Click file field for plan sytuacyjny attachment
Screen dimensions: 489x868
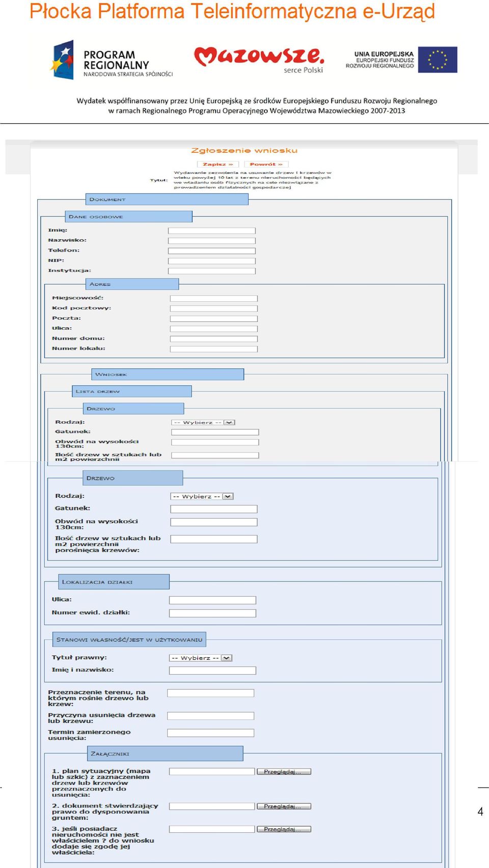(212, 772)
